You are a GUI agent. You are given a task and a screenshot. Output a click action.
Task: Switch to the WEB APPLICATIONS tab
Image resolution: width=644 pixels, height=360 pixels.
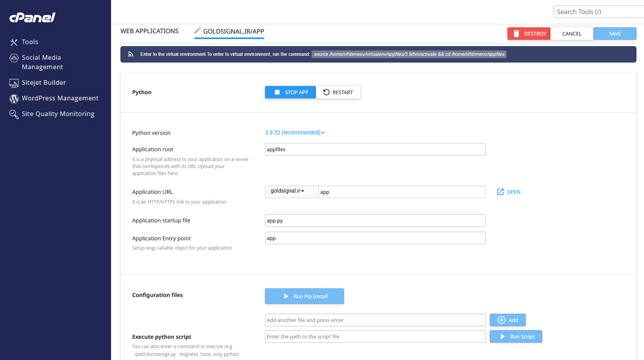[x=149, y=31]
